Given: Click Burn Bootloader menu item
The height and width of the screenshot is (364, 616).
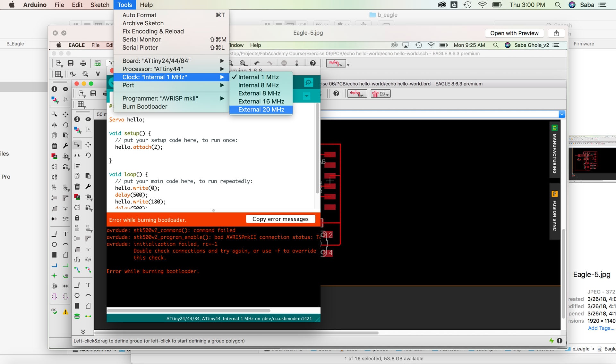Looking at the screenshot, I should (x=171, y=107).
